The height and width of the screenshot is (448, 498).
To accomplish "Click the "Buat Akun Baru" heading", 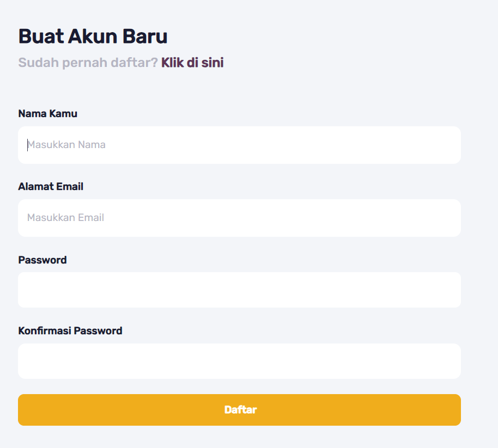I will 93,36.
